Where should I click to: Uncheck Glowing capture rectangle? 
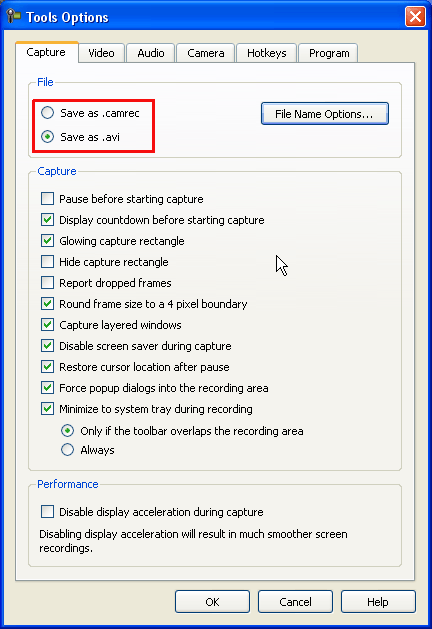click(x=47, y=241)
